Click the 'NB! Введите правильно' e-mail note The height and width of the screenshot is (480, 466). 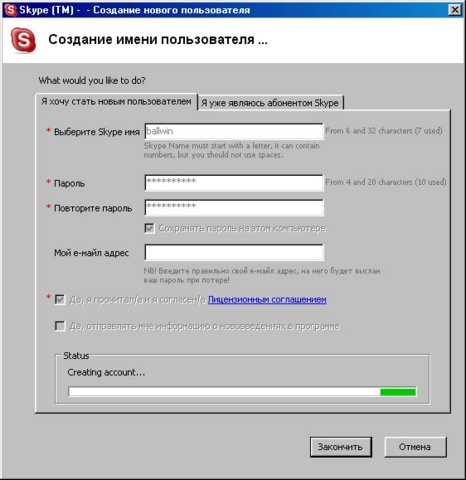pyautogui.click(x=262, y=275)
